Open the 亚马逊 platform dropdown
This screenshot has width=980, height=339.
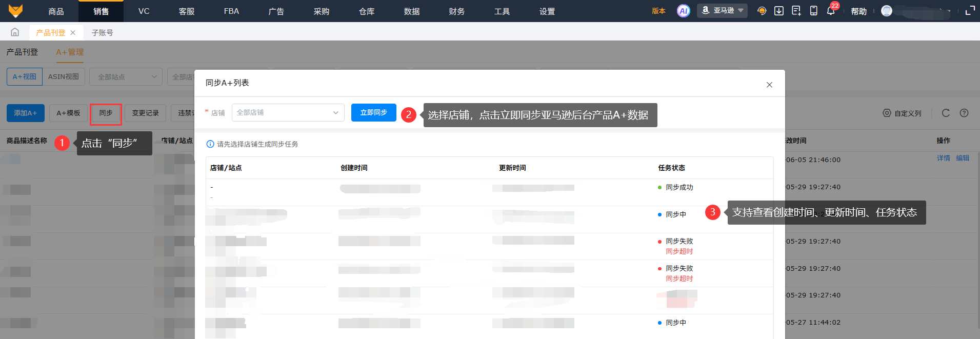pos(722,11)
